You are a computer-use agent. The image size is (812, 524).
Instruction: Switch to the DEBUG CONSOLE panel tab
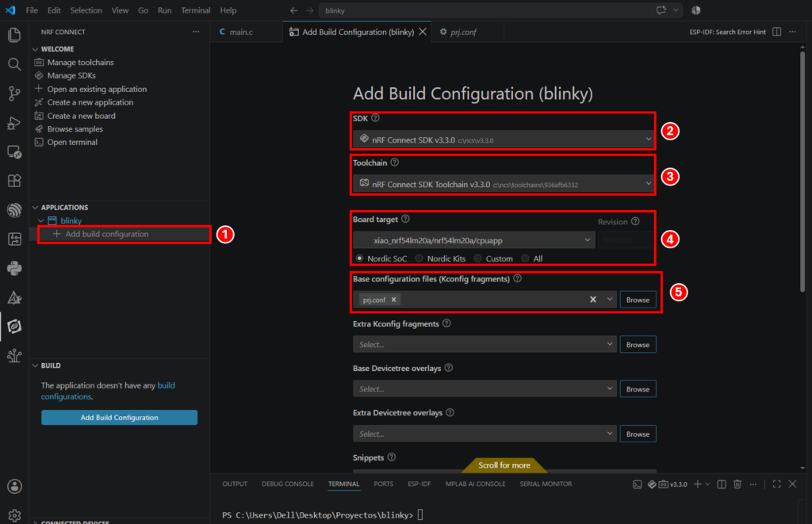tap(287, 484)
